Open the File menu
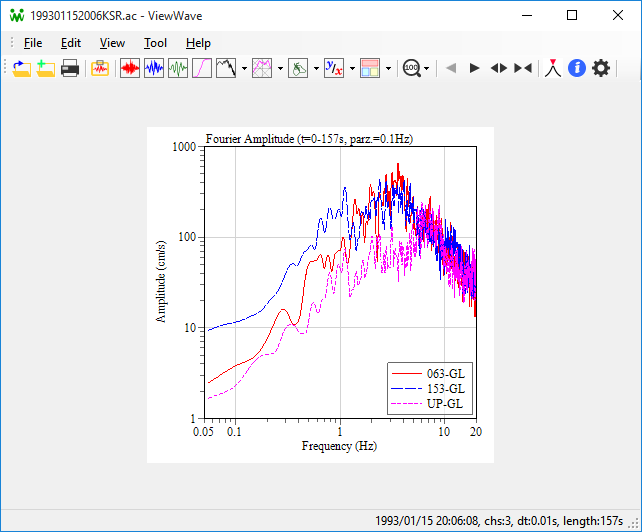This screenshot has width=642, height=532. tap(33, 43)
